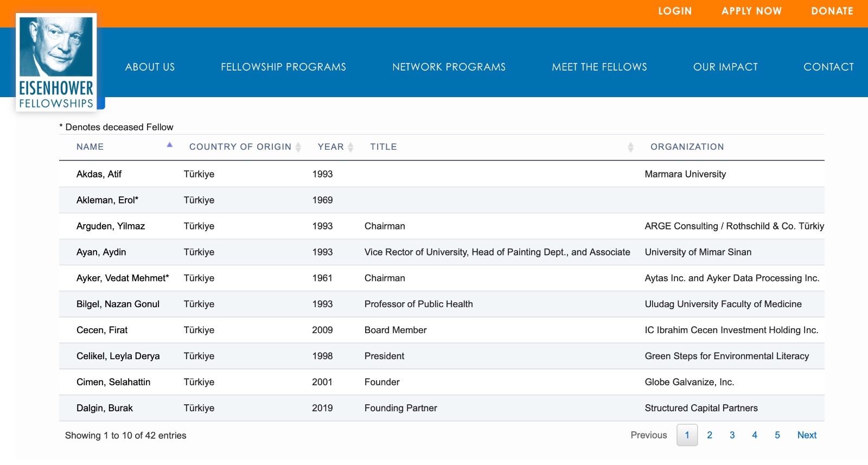The width and height of the screenshot is (868, 465).
Task: Go to the Contact page
Action: click(828, 67)
